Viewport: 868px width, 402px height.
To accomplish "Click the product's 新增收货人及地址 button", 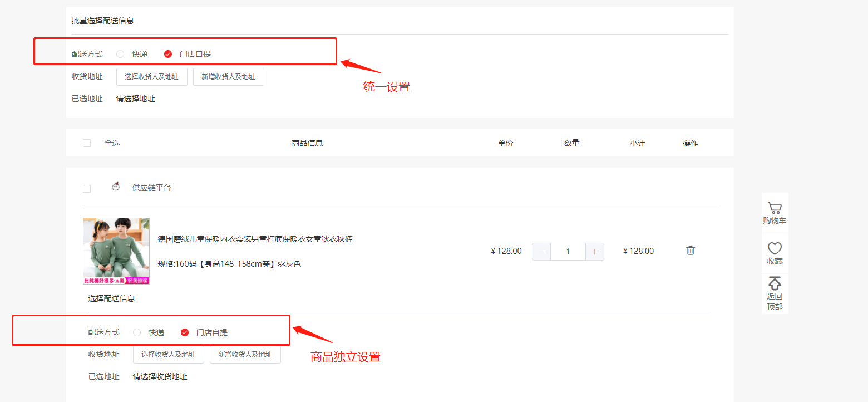I will click(245, 355).
